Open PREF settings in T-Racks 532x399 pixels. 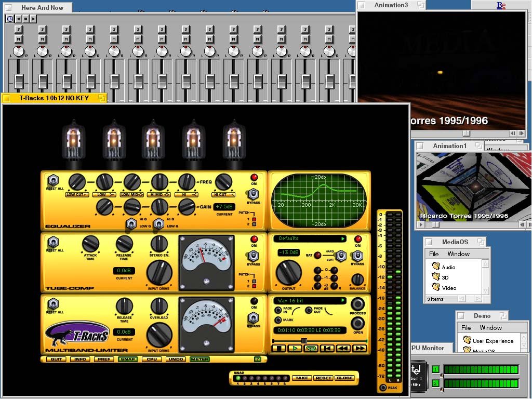coord(104,359)
